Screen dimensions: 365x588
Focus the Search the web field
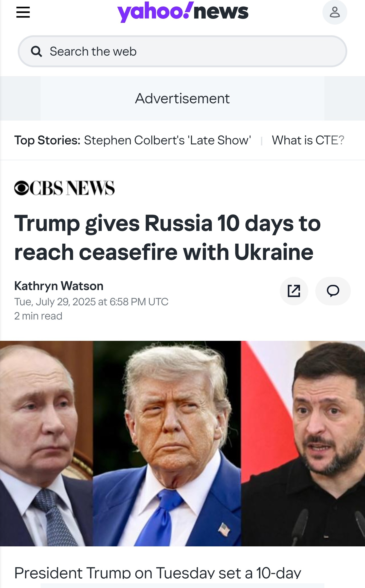[182, 51]
